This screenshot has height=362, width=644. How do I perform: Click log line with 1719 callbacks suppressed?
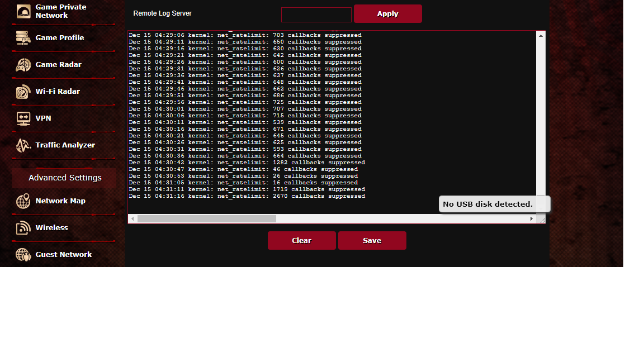click(247, 189)
